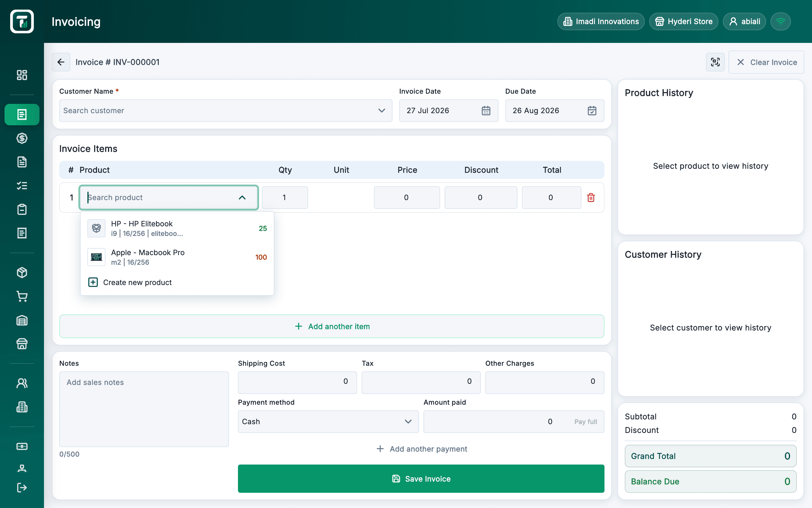Screen dimensions: 812x508
Task: Delete invoice item row 1
Action: tap(591, 198)
